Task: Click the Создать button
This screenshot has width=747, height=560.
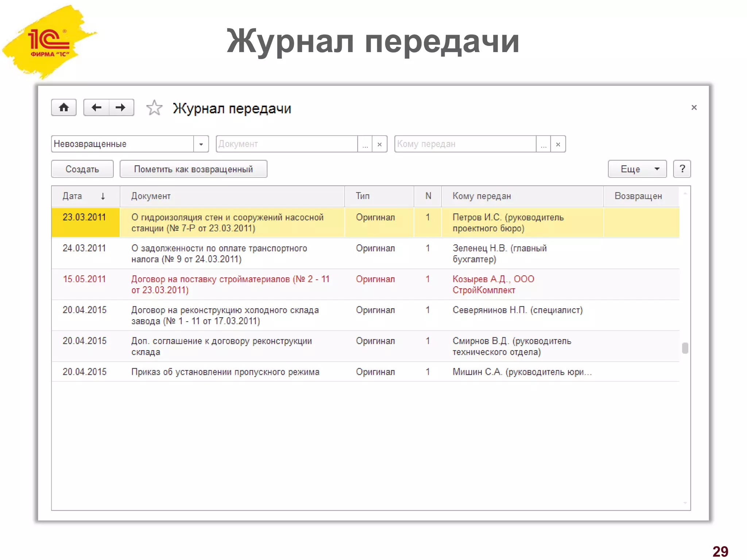Action: (82, 169)
